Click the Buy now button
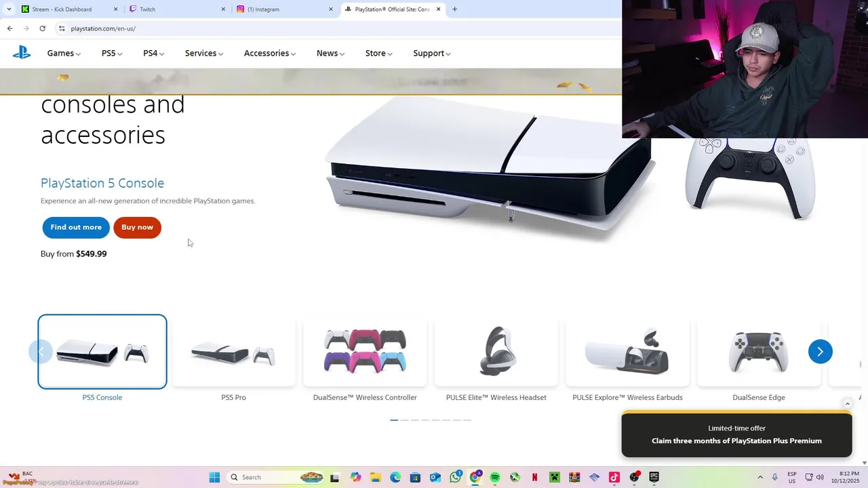Image resolution: width=868 pixels, height=488 pixels. 137,227
